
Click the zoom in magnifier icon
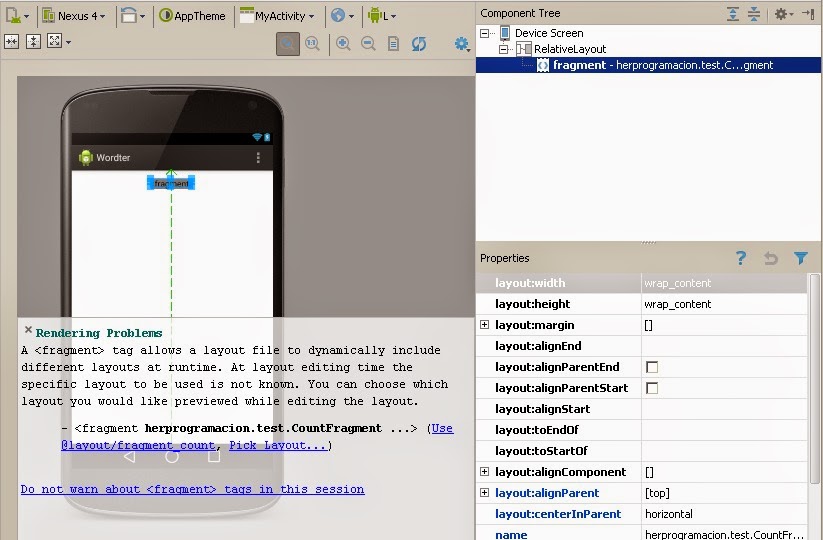(x=343, y=44)
